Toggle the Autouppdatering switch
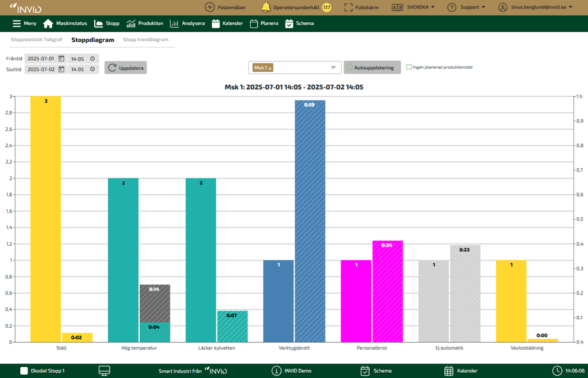588x378 pixels. tap(350, 67)
